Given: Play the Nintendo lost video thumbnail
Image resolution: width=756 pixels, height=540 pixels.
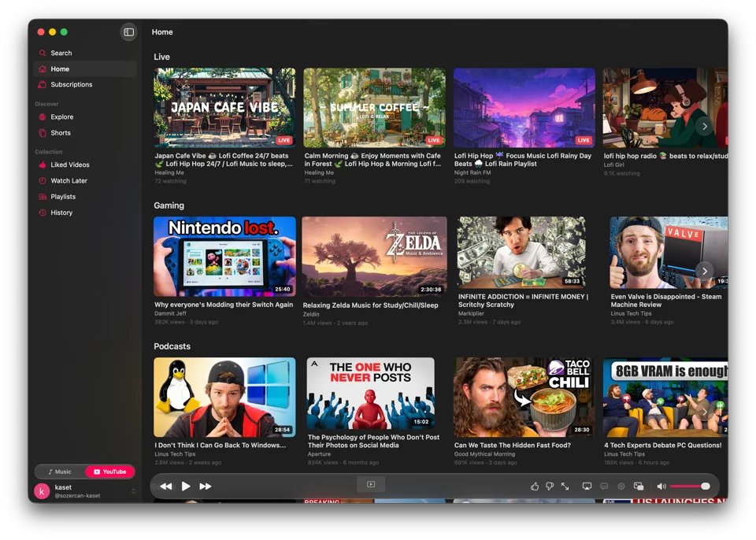Looking at the screenshot, I should point(224,257).
